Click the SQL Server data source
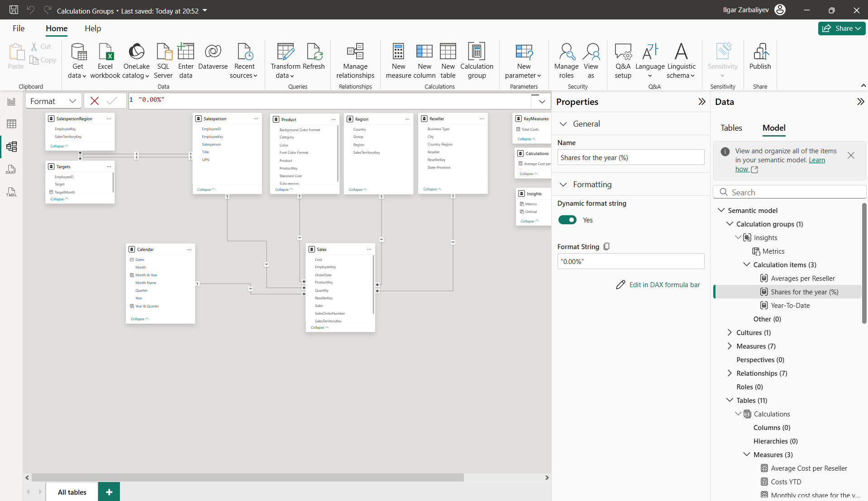The height and width of the screenshot is (501, 868). click(163, 61)
